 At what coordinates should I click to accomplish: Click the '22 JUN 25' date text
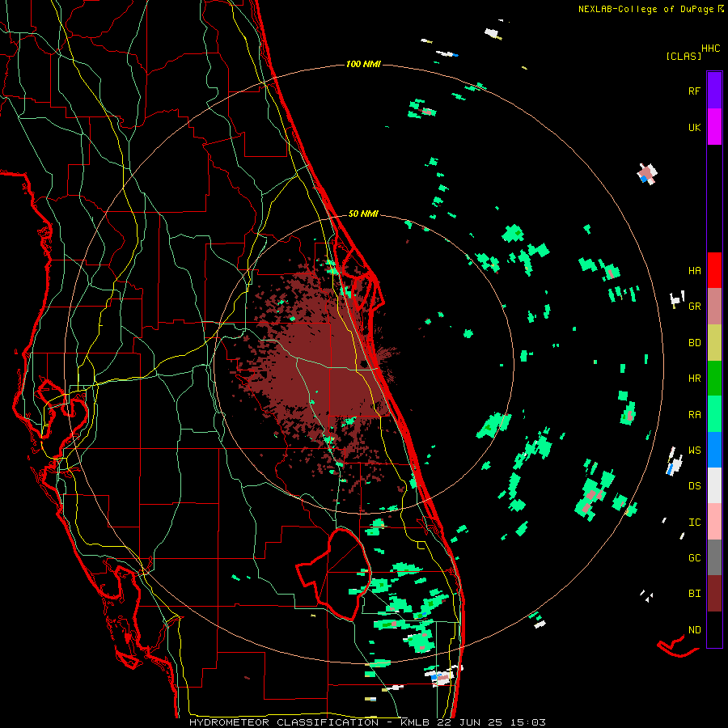pyautogui.click(x=469, y=722)
